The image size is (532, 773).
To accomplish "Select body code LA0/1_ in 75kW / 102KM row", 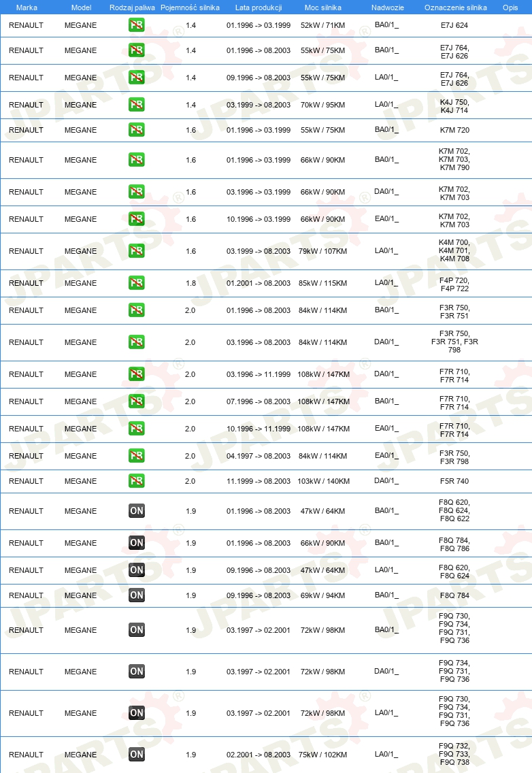I will tap(386, 754).
